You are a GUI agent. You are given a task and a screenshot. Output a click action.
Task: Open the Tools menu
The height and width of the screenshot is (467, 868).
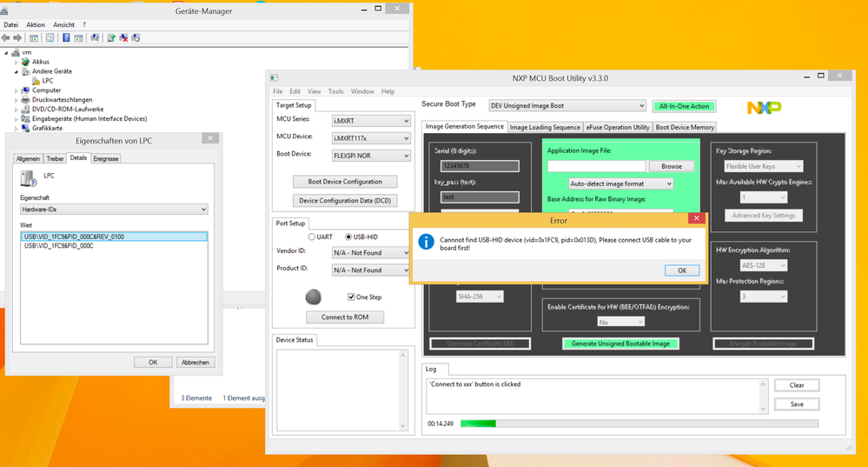pyautogui.click(x=335, y=91)
